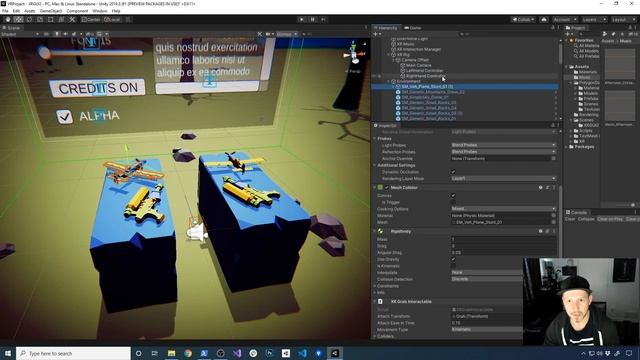Select RightHand Controller in Hierarchy
The height and width of the screenshot is (360, 640).
click(424, 76)
